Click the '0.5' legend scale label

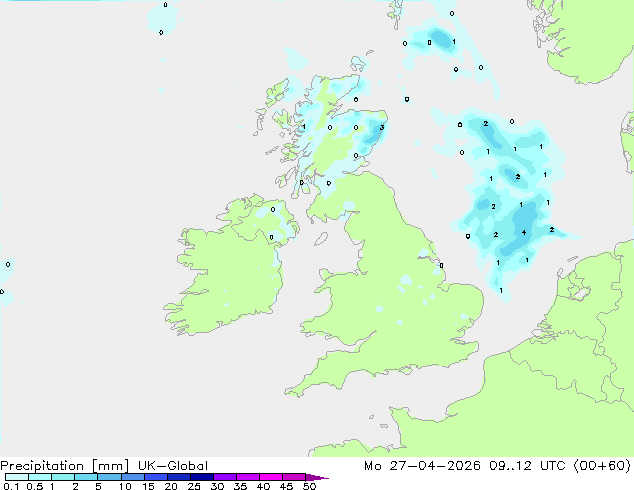click(34, 486)
